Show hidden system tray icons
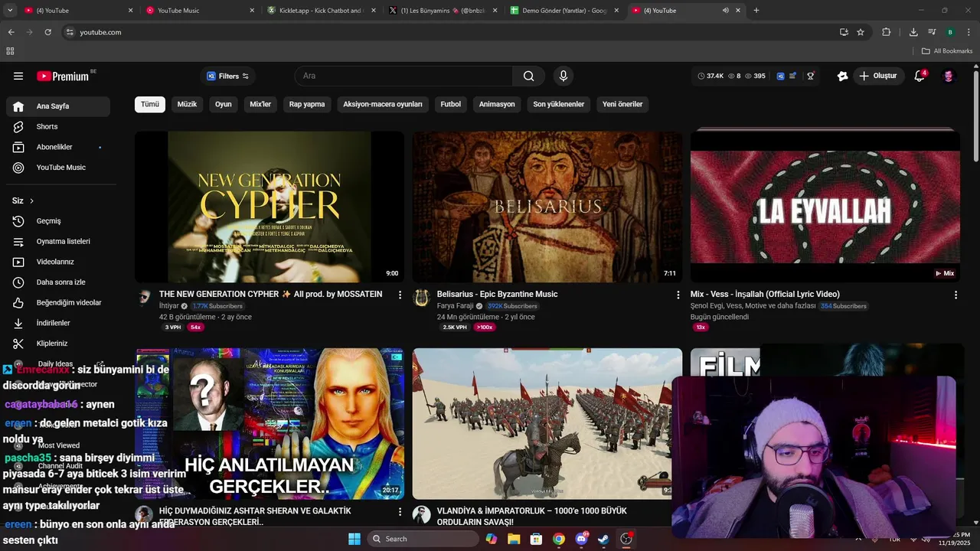 858,539
